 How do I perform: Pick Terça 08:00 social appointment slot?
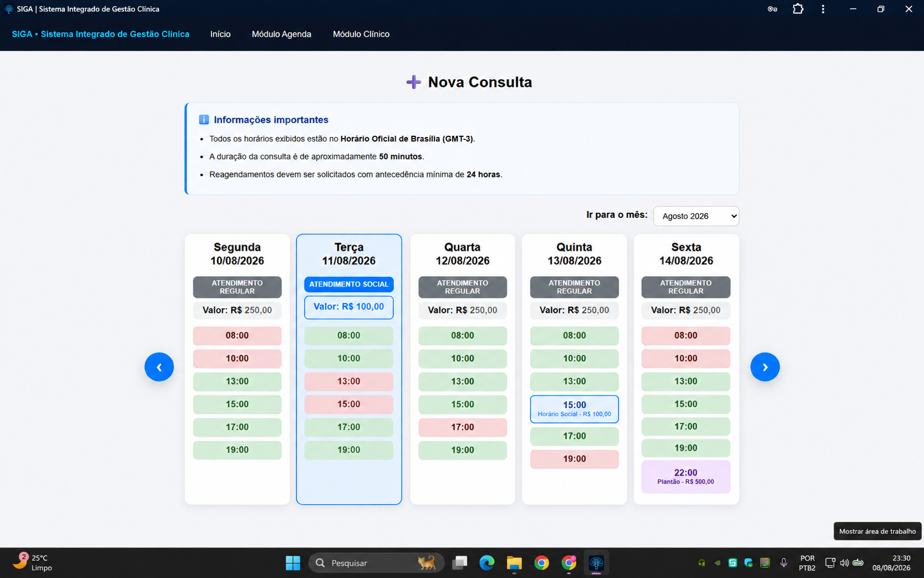(x=349, y=336)
